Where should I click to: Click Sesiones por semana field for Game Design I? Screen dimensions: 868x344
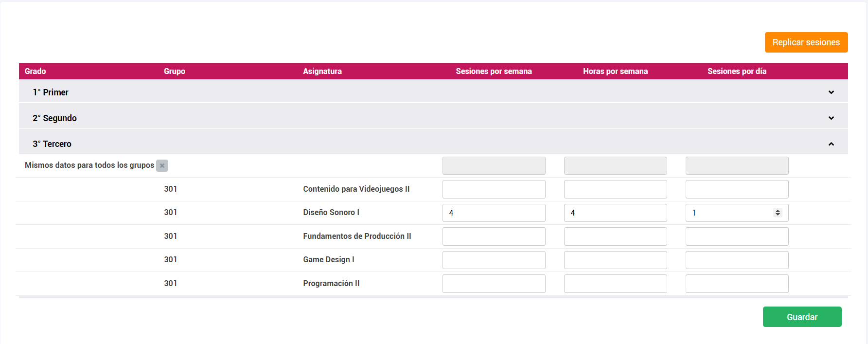tap(494, 260)
